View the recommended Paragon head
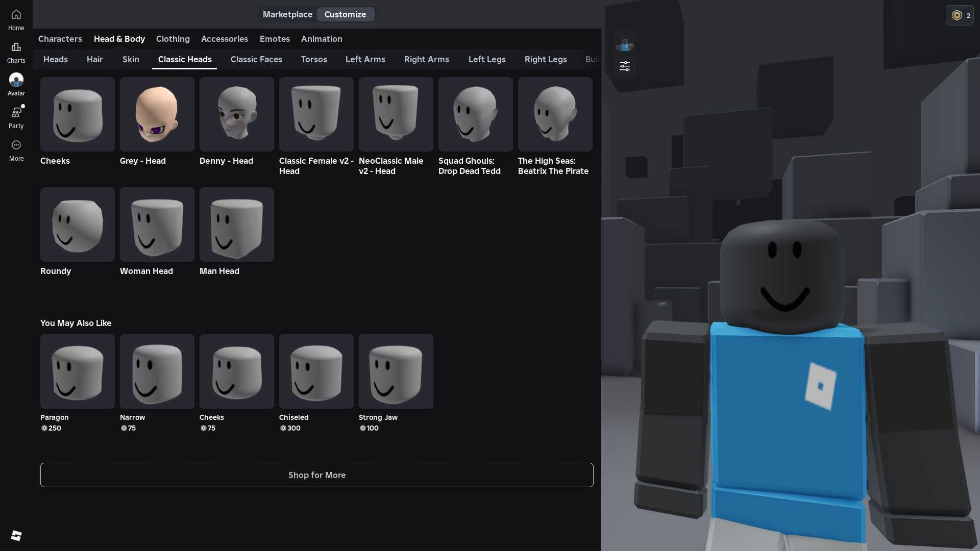This screenshot has width=980, height=551. click(x=78, y=371)
